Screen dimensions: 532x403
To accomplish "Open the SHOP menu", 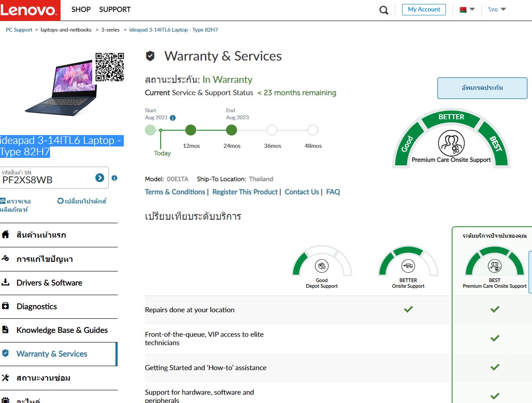I will coord(81,10).
